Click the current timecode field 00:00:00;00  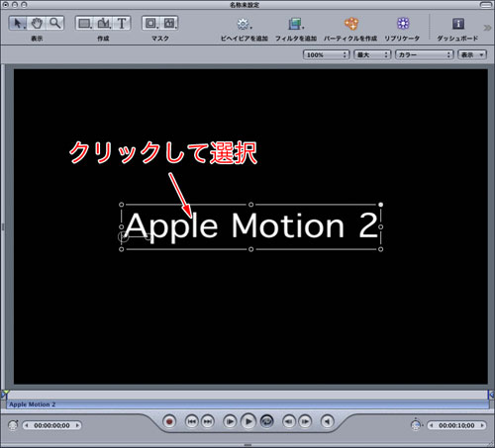click(51, 425)
